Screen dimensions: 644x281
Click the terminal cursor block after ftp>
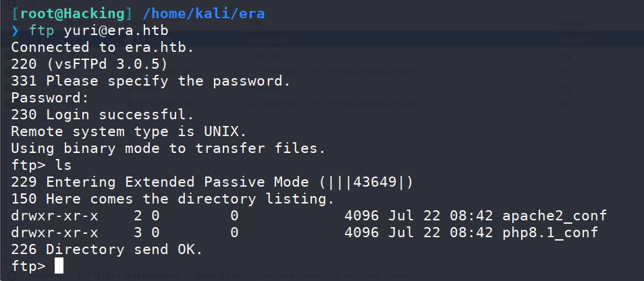coord(59,266)
